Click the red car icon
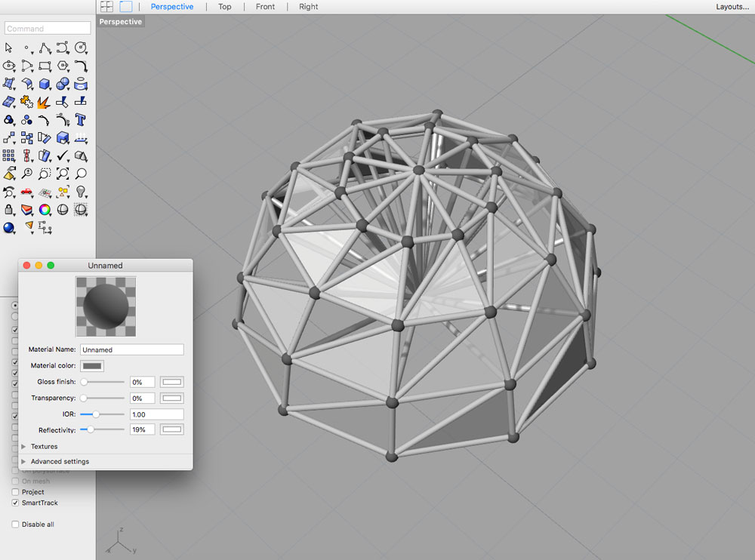 click(26, 192)
